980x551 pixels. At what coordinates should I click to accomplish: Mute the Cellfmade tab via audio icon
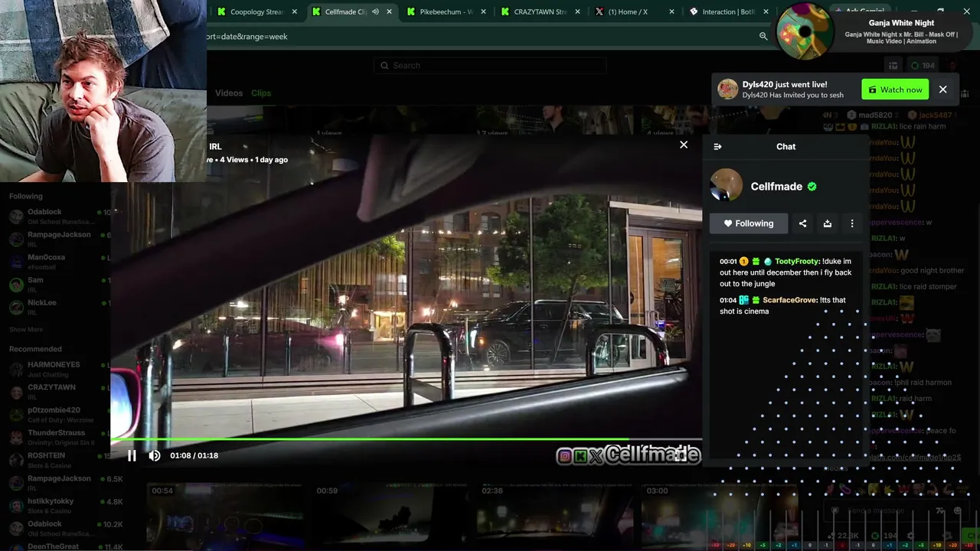click(x=375, y=12)
